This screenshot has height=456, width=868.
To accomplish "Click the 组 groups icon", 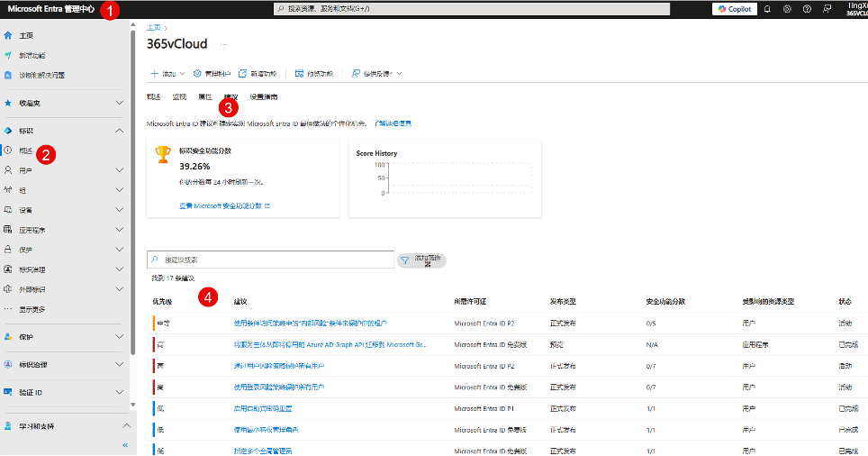I will pos(8,190).
